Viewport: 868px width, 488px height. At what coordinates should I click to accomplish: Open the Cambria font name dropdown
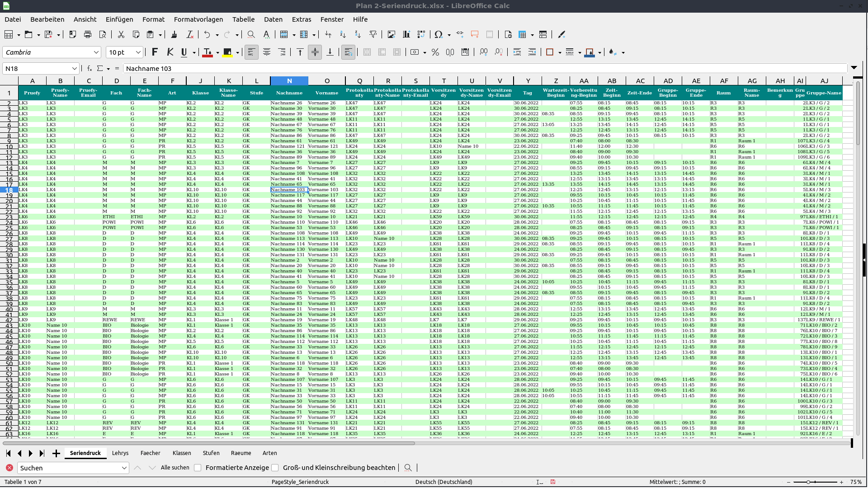point(96,52)
